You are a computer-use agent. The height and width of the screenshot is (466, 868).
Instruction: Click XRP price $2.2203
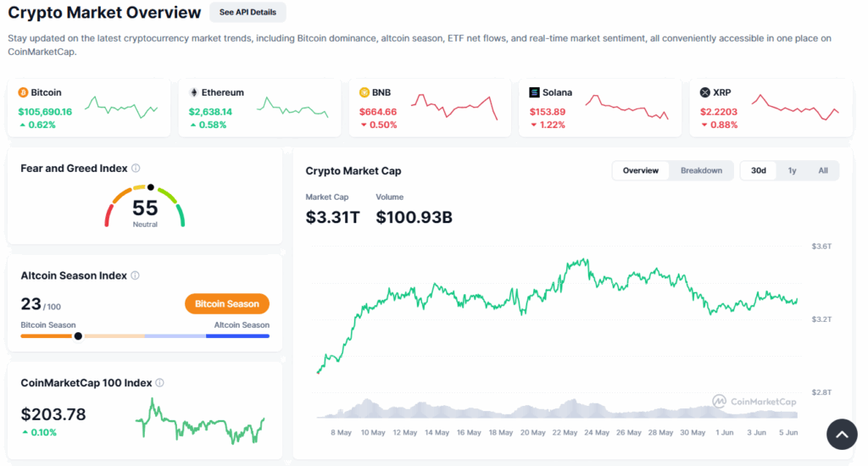click(719, 112)
